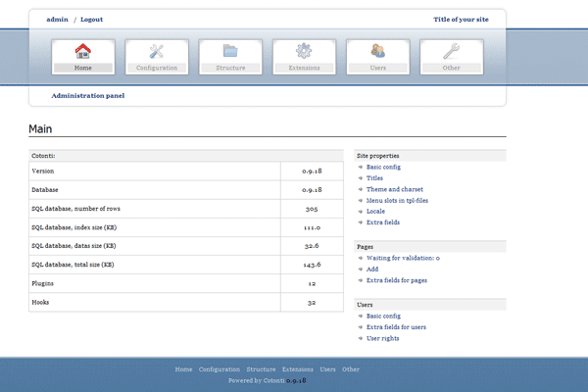Image resolution: width=588 pixels, height=392 pixels.
Task: Open Configuration tools icon
Action: tap(157, 52)
